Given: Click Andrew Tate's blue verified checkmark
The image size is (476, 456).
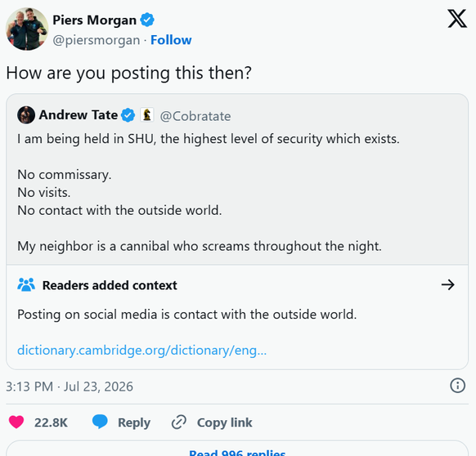Looking at the screenshot, I should click(x=128, y=115).
